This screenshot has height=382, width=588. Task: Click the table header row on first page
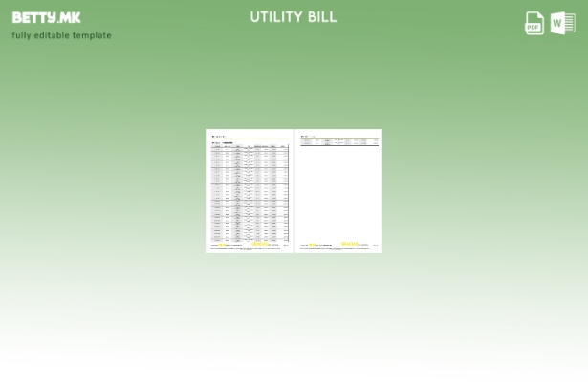coord(249,146)
